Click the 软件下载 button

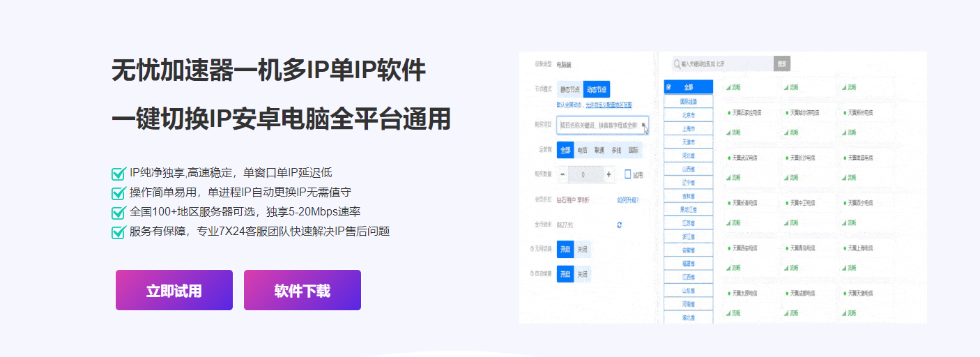[303, 290]
